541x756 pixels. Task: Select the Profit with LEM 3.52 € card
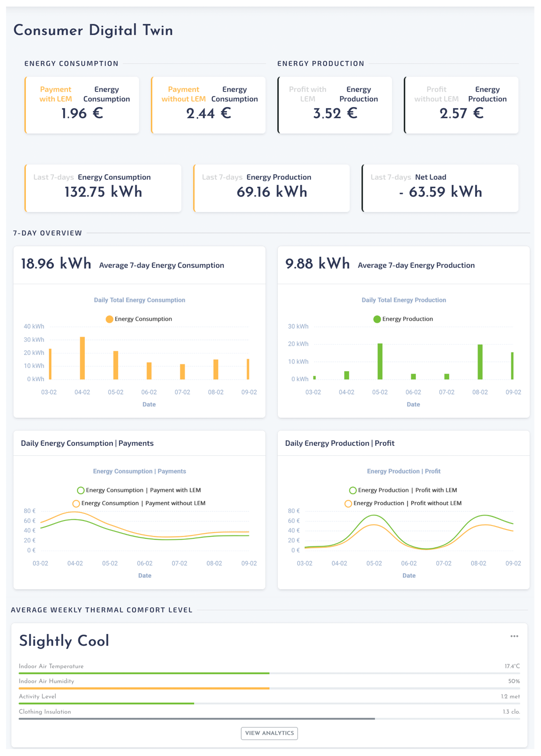click(x=335, y=105)
